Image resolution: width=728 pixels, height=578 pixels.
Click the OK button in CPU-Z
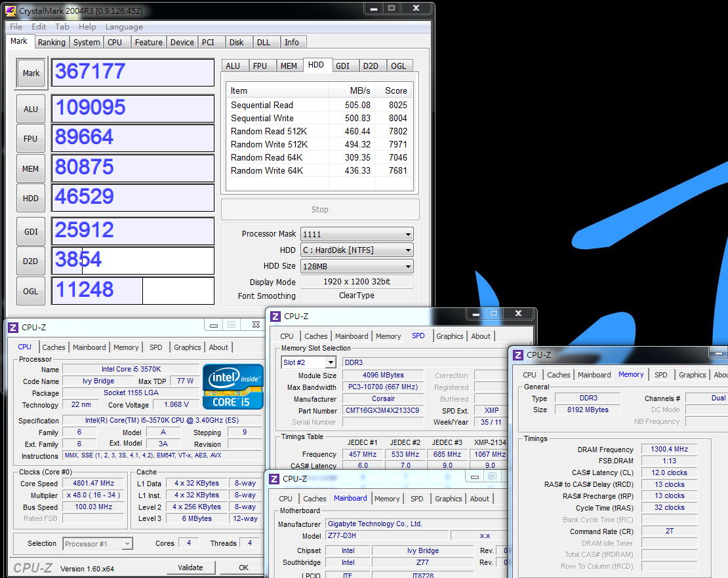[243, 568]
